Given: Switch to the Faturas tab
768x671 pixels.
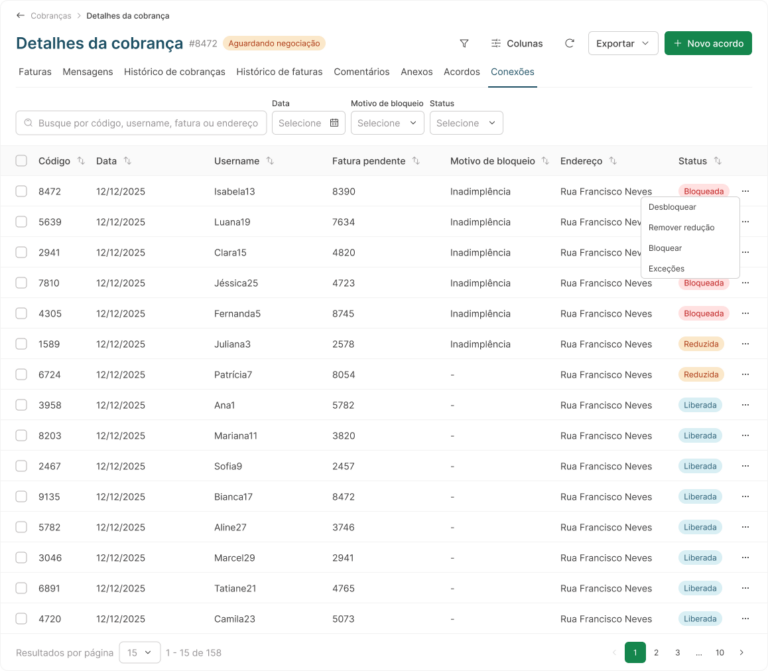Looking at the screenshot, I should coord(35,72).
